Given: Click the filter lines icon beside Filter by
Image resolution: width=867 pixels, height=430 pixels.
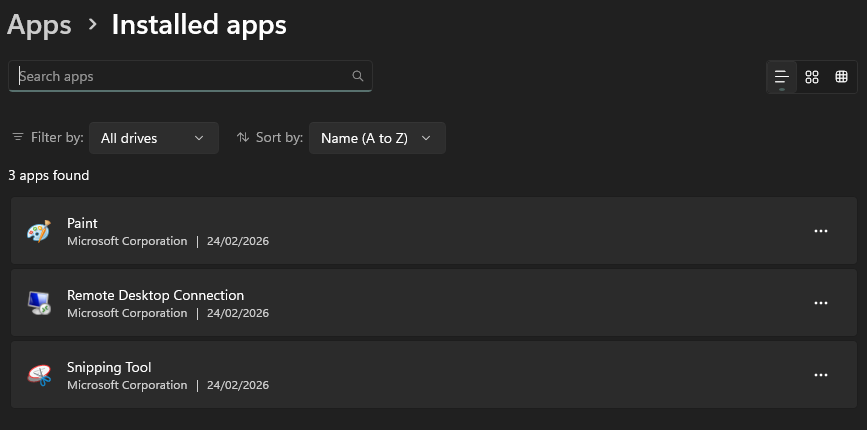Looking at the screenshot, I should (18, 137).
